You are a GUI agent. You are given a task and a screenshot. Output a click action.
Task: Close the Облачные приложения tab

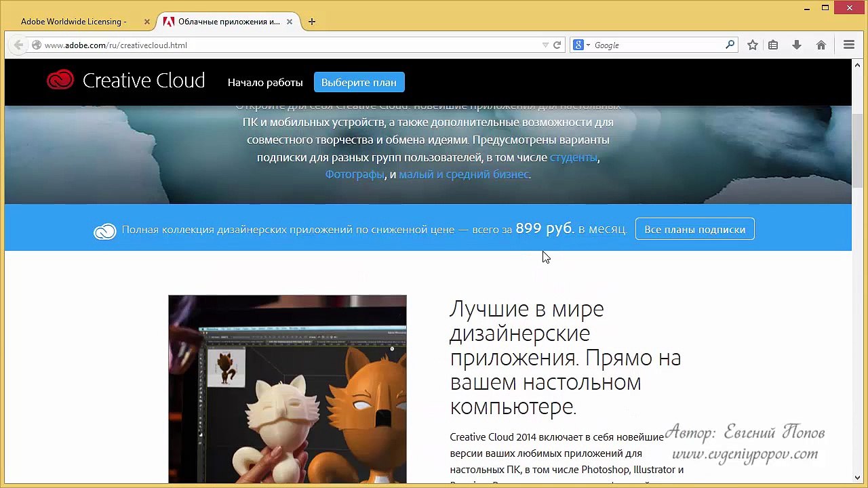290,22
